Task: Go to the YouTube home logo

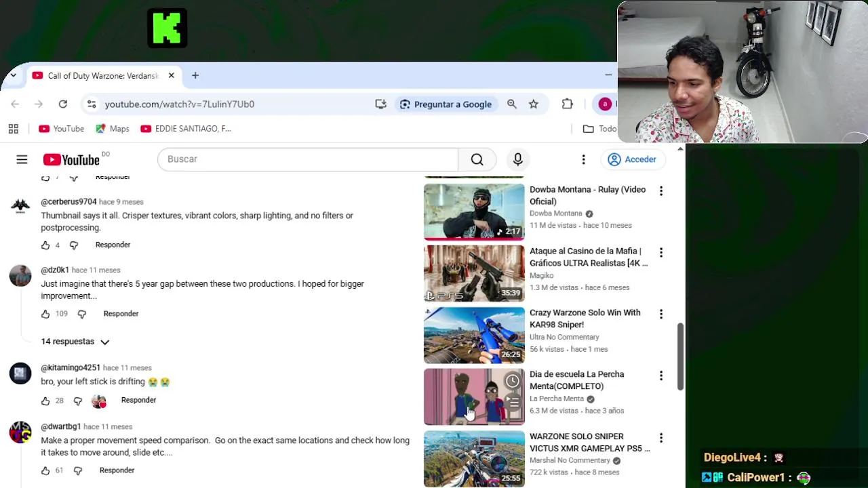Action: point(71,159)
